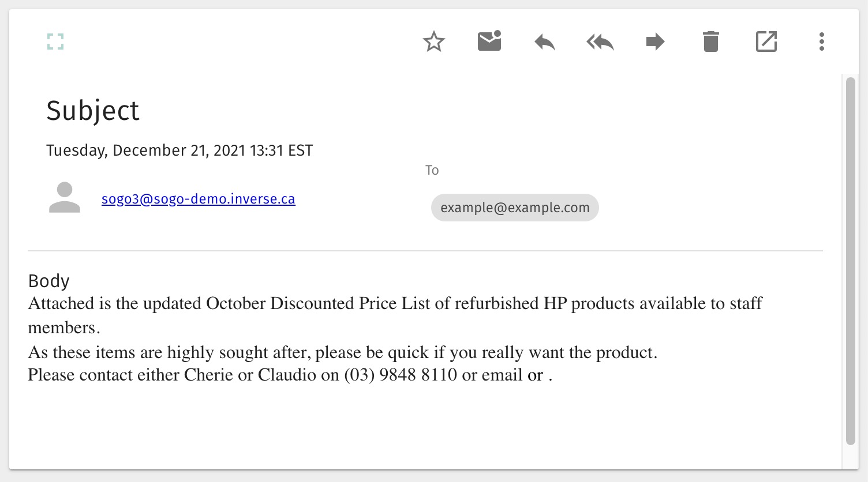Click the vertical scrollbar of the message
The width and height of the screenshot is (868, 482).
(x=850, y=259)
